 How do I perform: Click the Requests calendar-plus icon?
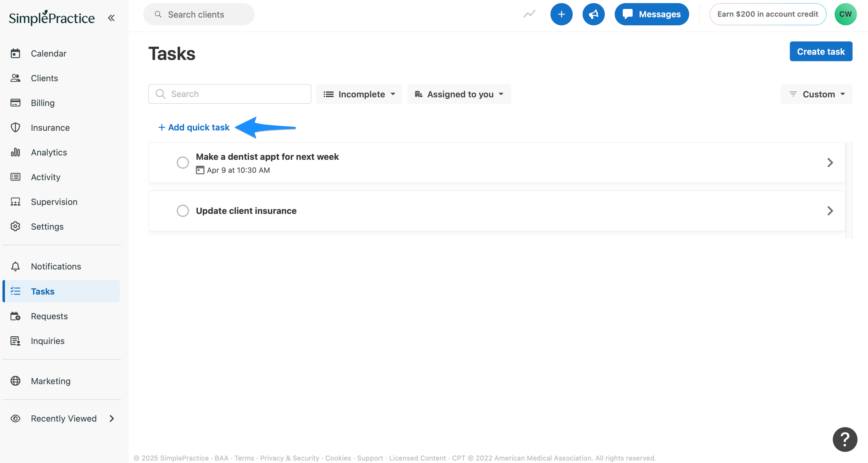(15, 316)
